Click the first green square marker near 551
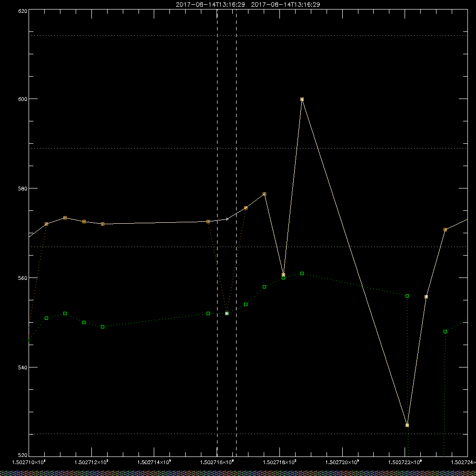This screenshot has width=476, height=476. point(47,318)
